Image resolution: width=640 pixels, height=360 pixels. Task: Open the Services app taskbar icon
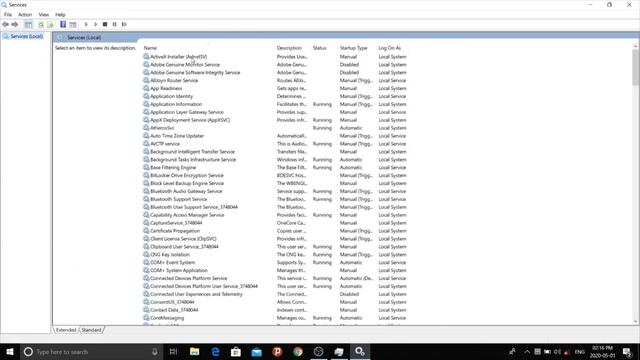point(360,351)
